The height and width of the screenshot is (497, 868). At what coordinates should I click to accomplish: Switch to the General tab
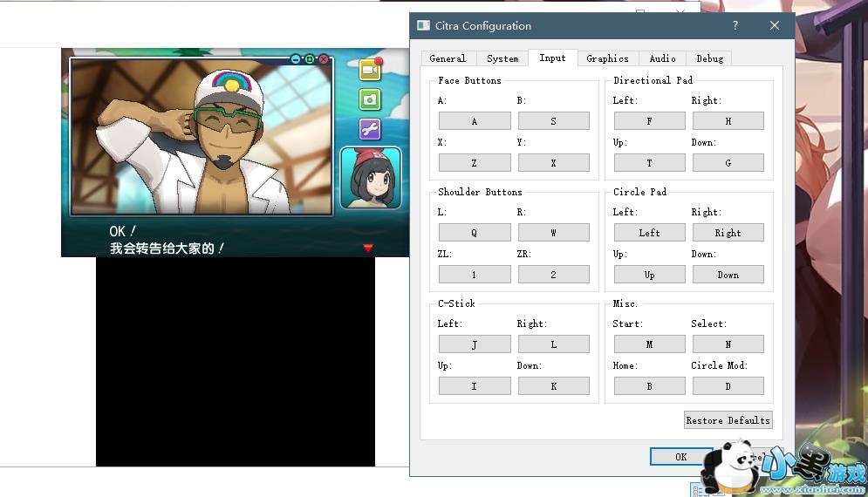(448, 58)
